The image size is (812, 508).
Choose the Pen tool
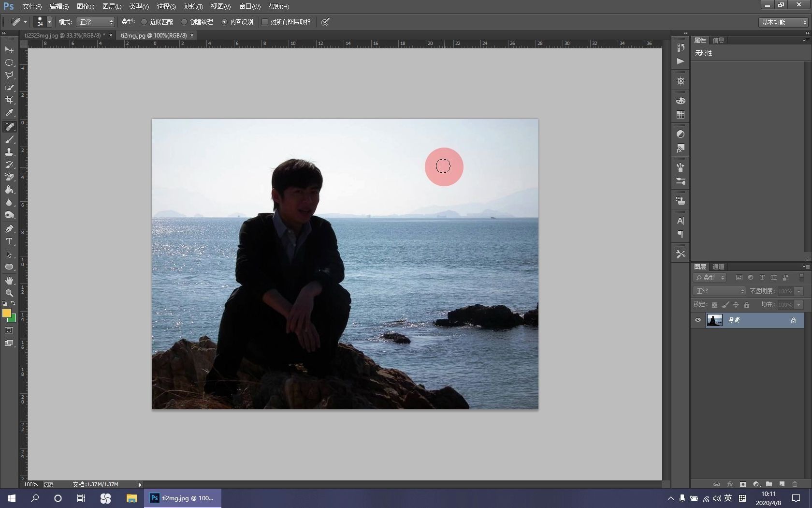(x=9, y=228)
